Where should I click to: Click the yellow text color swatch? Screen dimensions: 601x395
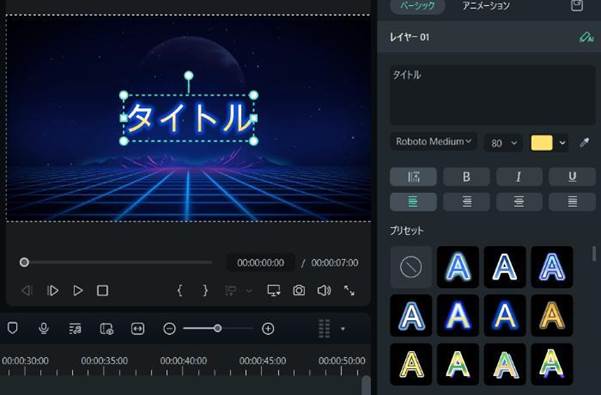click(x=542, y=143)
